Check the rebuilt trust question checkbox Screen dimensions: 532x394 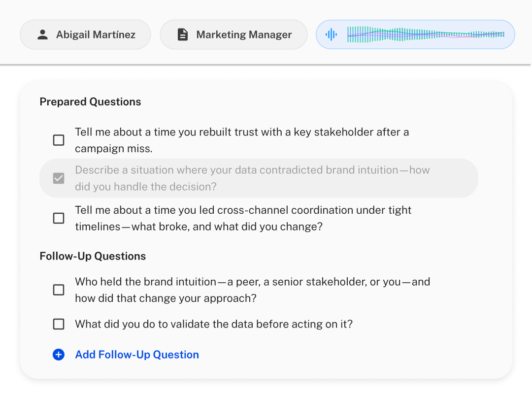tap(59, 140)
